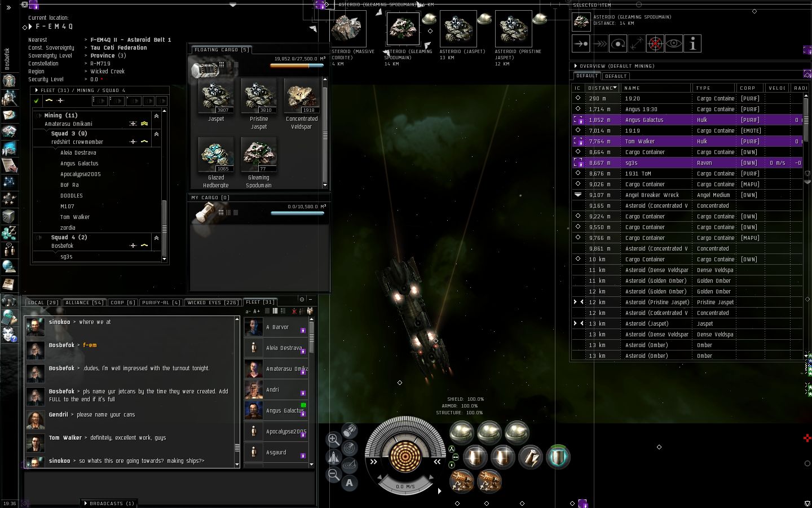Click the Approach icon in Selected Item
The width and height of the screenshot is (812, 508).
(x=581, y=43)
